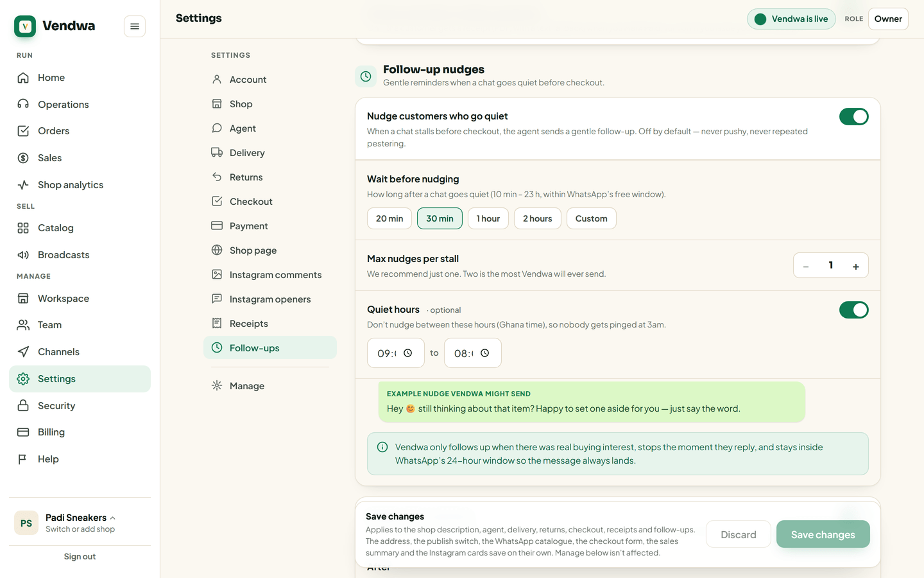Select the 2 hours wait option
Image resolution: width=924 pixels, height=578 pixels.
(538, 218)
